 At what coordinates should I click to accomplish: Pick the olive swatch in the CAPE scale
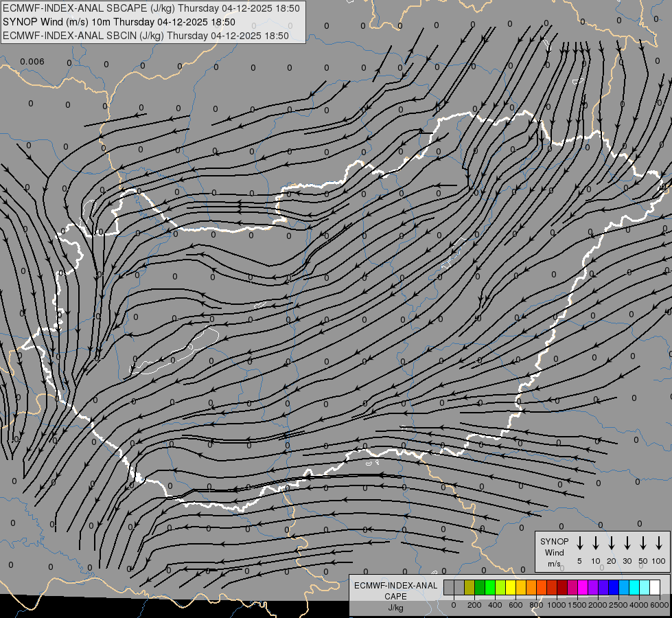470,587
